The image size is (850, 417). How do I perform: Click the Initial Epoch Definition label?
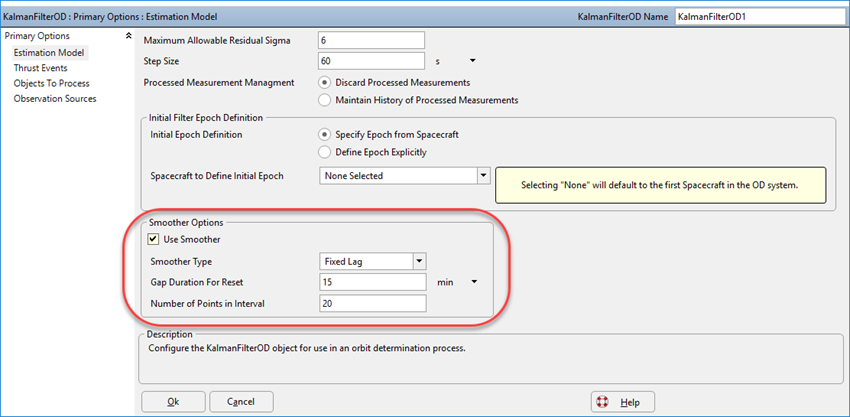[196, 134]
